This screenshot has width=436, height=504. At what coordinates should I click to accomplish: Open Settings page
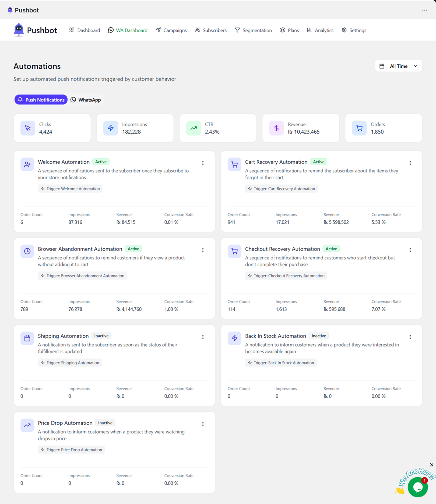[354, 30]
